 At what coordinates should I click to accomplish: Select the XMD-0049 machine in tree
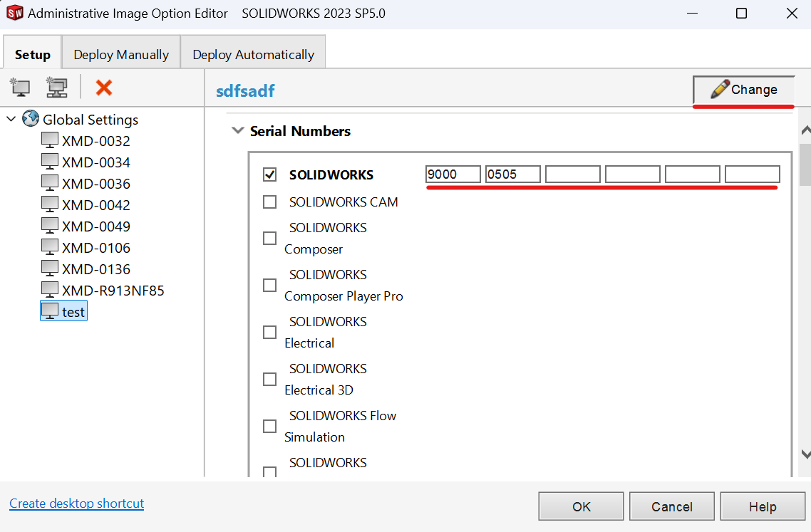(x=95, y=226)
